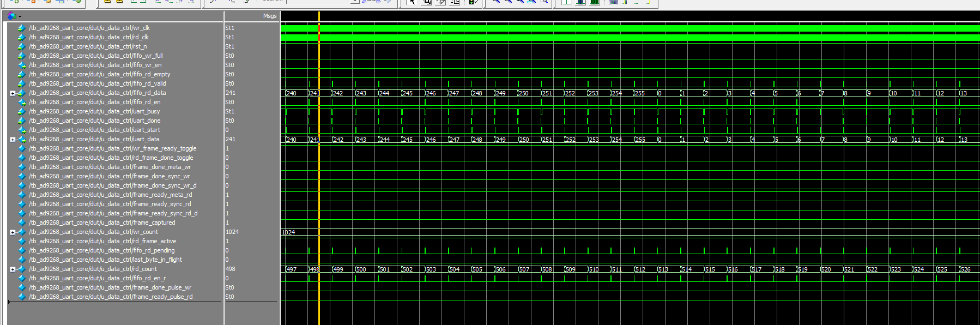Click the signal icon beside fifo_wr_full
Screen dimensions: 980x325
click(21, 56)
